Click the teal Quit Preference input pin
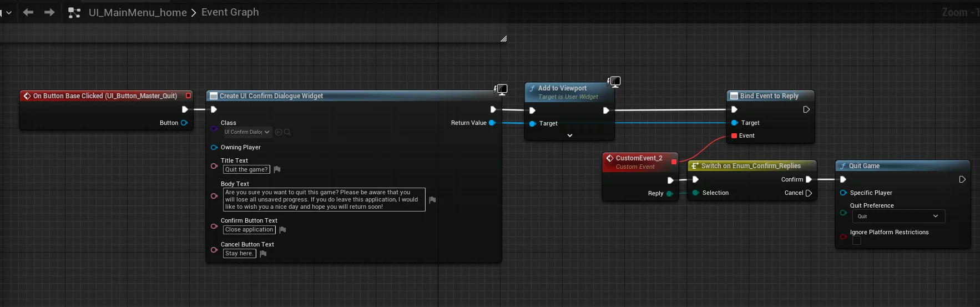The image size is (980, 307). [843, 212]
